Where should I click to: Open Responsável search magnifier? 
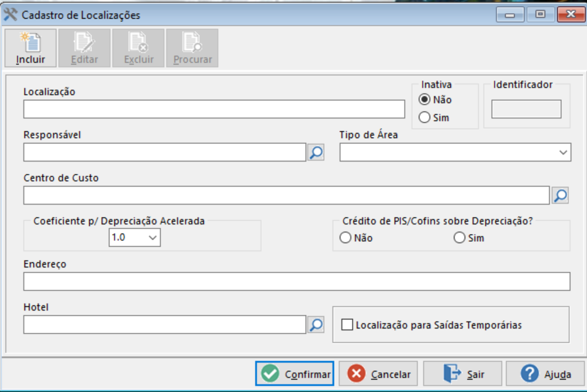click(316, 152)
